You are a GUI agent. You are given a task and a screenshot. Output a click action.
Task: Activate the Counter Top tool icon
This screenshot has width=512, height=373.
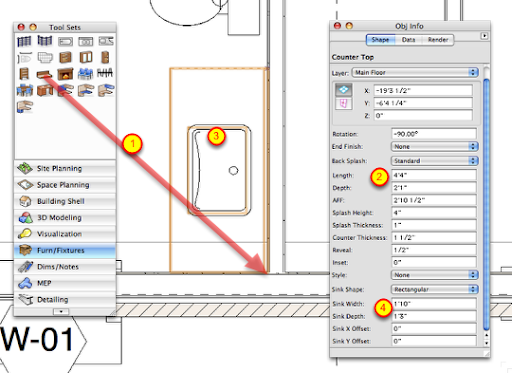pyautogui.click(x=44, y=74)
